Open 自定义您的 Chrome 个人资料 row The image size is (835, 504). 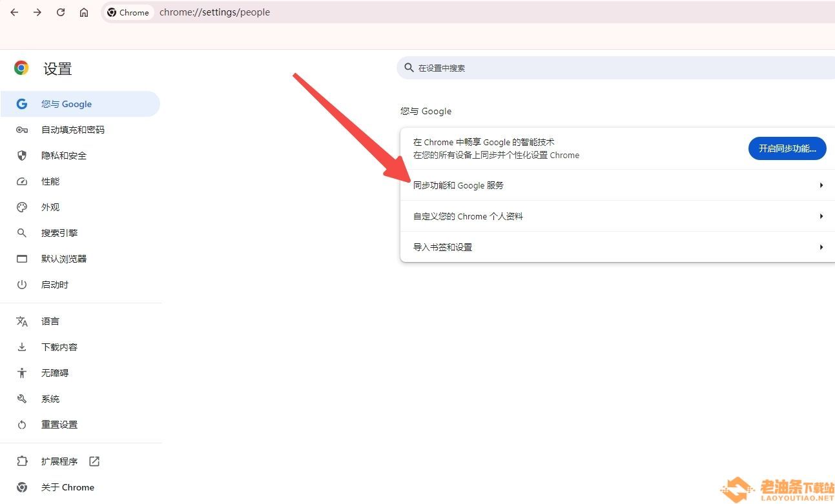(x=617, y=216)
